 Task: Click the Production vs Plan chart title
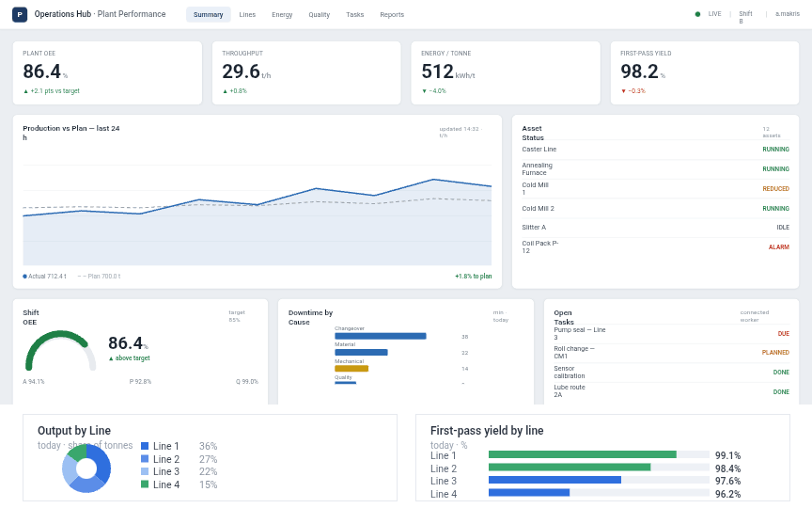[x=70, y=133]
